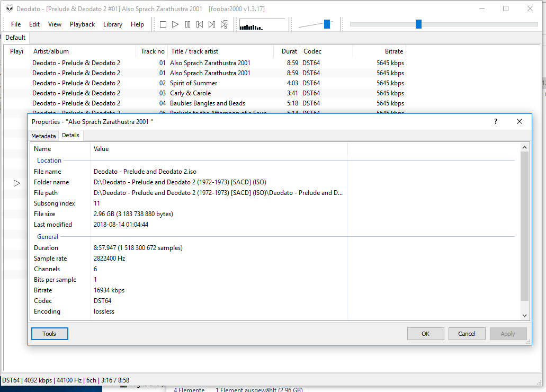Close the Properties dialog

pyautogui.click(x=519, y=121)
